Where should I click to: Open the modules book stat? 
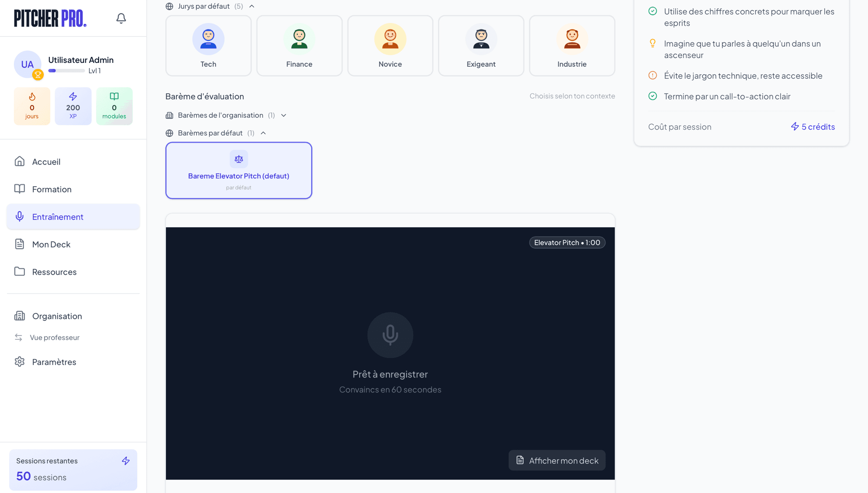[x=114, y=106]
